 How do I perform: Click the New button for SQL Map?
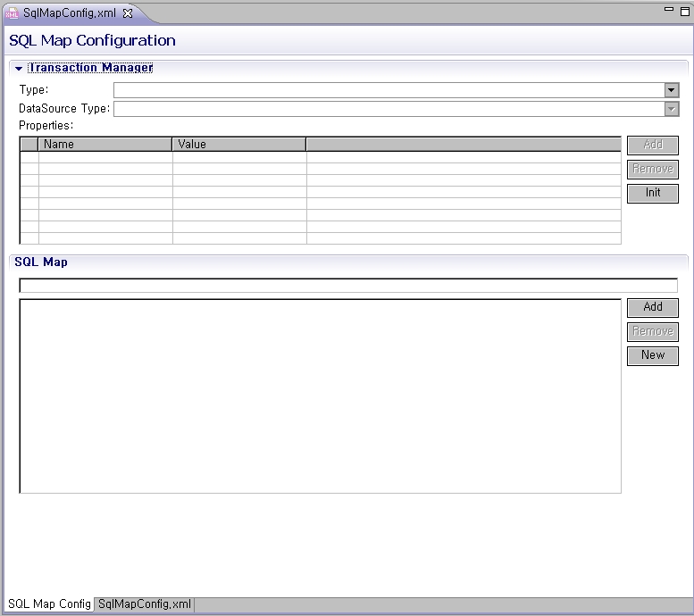coord(652,355)
